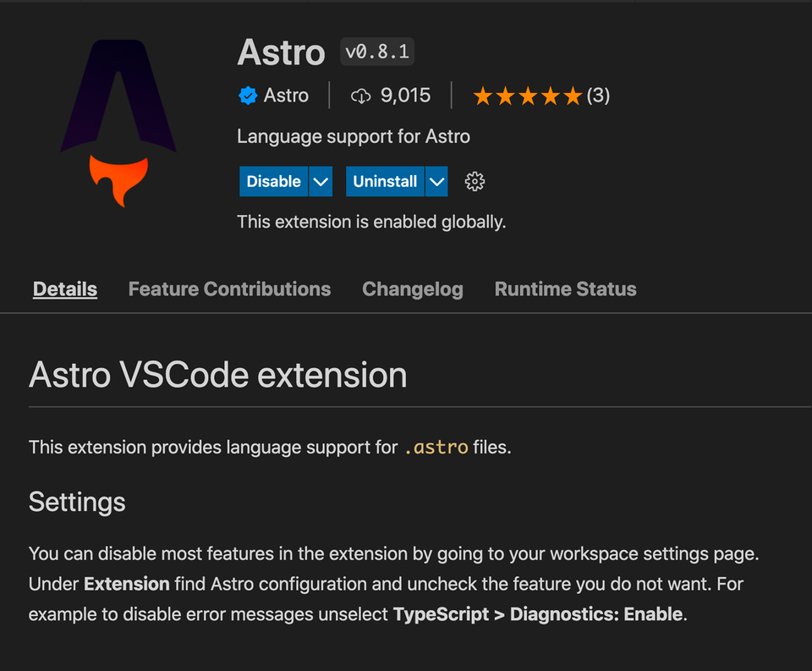Screen dimensions: 812x671
Task: Click the Astro extension title
Action: pos(281,52)
